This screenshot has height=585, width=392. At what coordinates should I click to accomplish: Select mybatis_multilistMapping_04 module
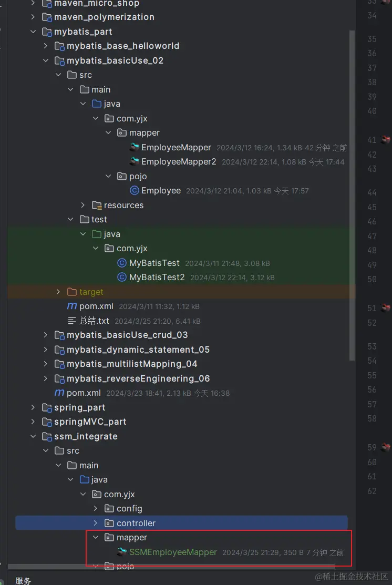[132, 364]
